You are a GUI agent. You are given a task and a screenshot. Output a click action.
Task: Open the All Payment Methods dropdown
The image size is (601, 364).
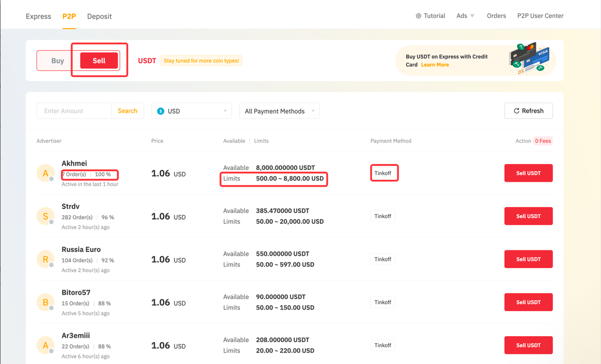tap(279, 111)
